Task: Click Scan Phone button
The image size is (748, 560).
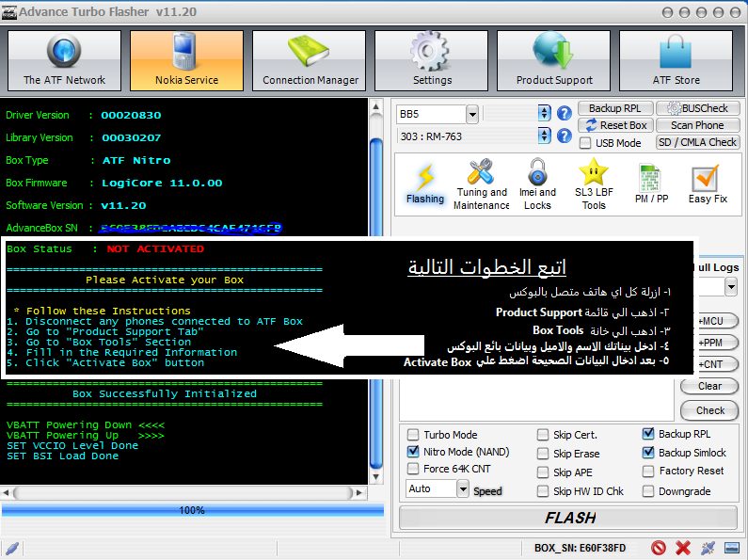Action: [698, 125]
